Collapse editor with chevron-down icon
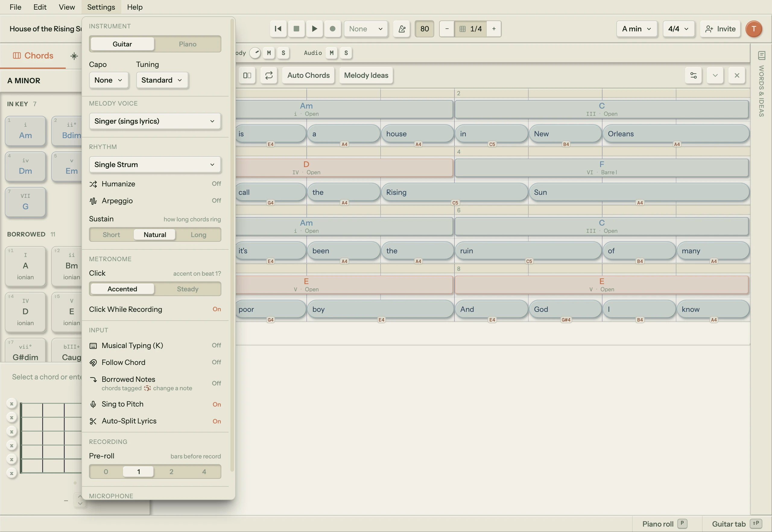This screenshot has width=772, height=532. pos(715,75)
